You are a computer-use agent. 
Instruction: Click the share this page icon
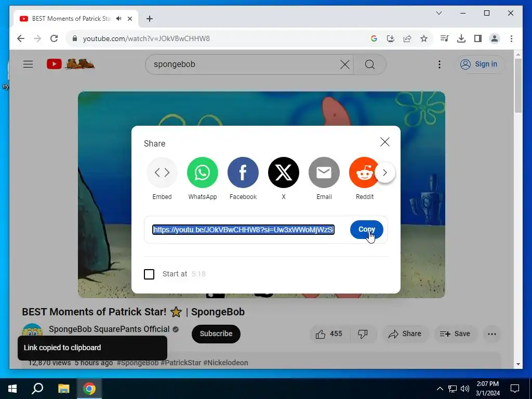point(407,38)
